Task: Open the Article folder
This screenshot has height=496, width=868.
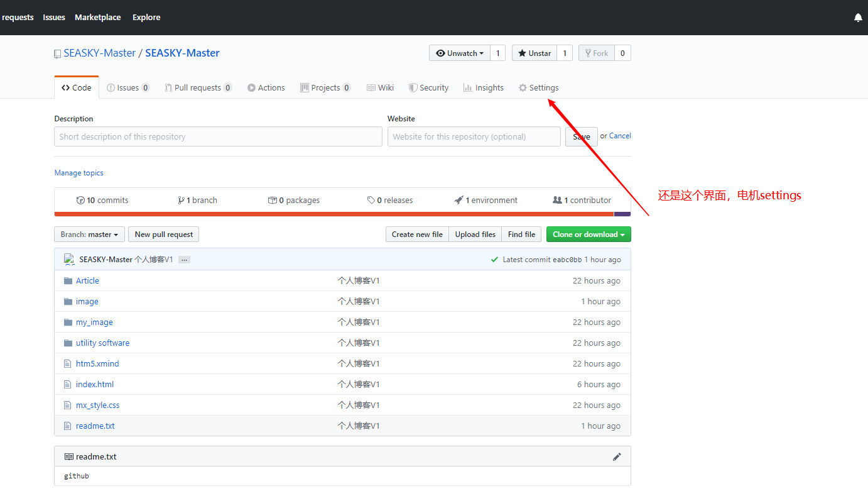Action: tap(87, 281)
